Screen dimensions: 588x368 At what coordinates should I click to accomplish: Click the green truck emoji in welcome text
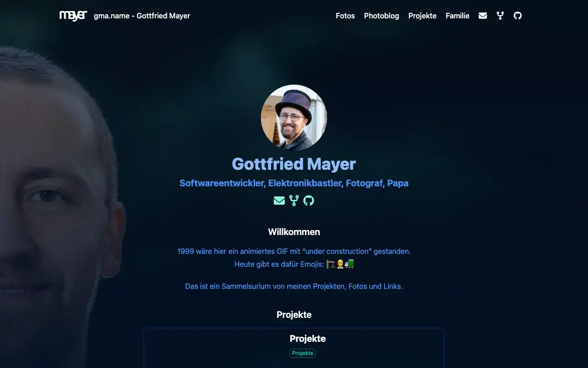[x=350, y=264]
